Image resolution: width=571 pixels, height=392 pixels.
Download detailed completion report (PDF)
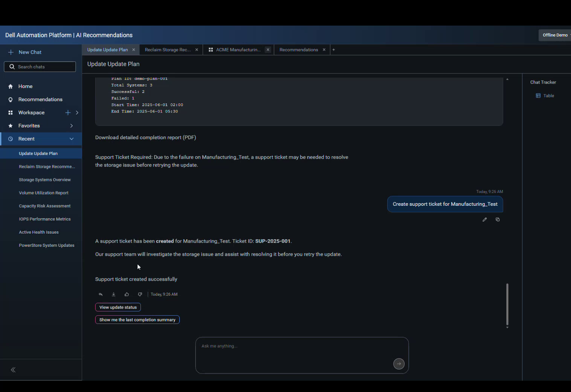(x=145, y=138)
